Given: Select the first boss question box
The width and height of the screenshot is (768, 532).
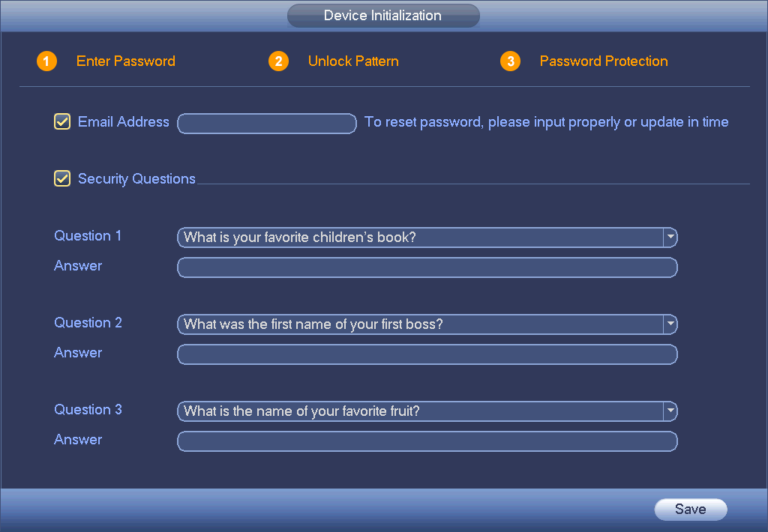Looking at the screenshot, I should (x=420, y=324).
